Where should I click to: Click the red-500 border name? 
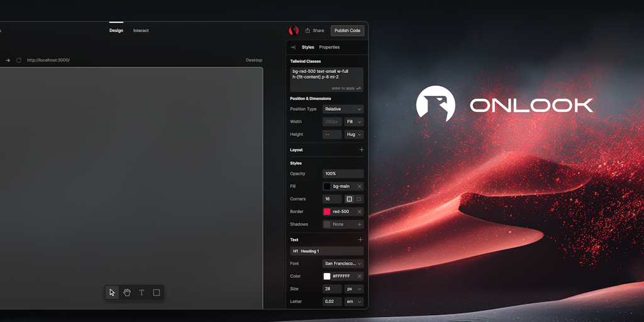(x=341, y=211)
